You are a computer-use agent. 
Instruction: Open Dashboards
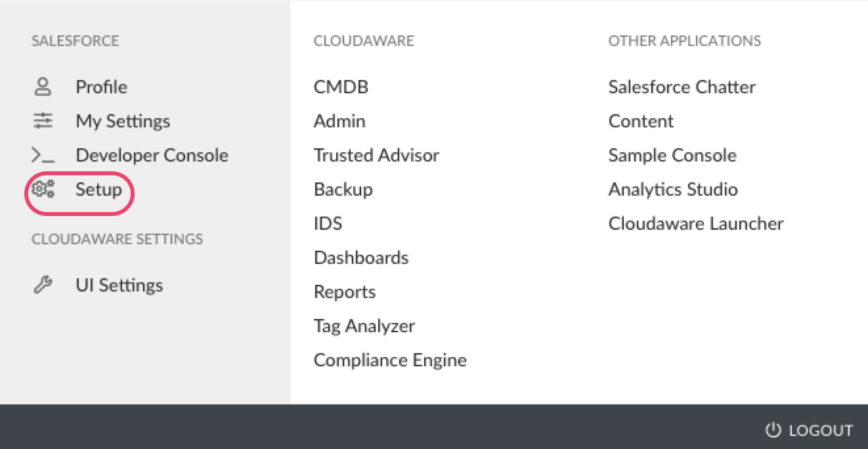tap(361, 257)
